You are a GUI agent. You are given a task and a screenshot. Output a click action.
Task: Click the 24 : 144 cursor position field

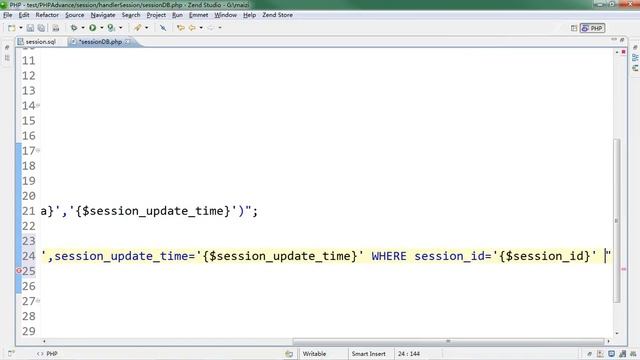(409, 354)
